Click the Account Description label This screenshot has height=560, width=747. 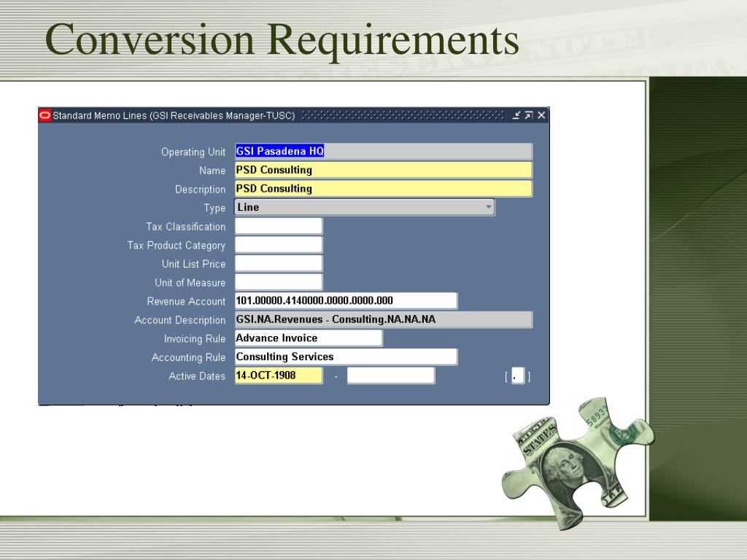(179, 320)
